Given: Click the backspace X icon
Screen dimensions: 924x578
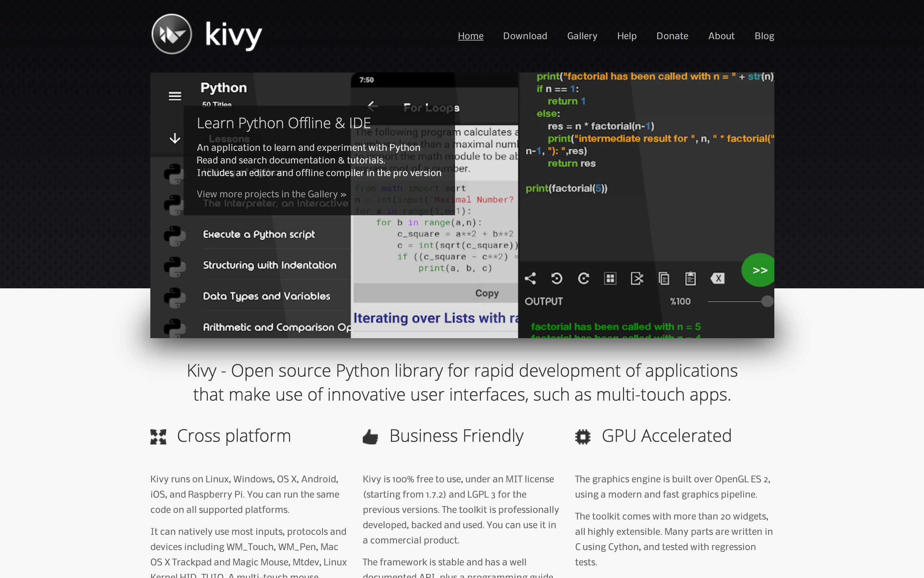Looking at the screenshot, I should tap(718, 278).
